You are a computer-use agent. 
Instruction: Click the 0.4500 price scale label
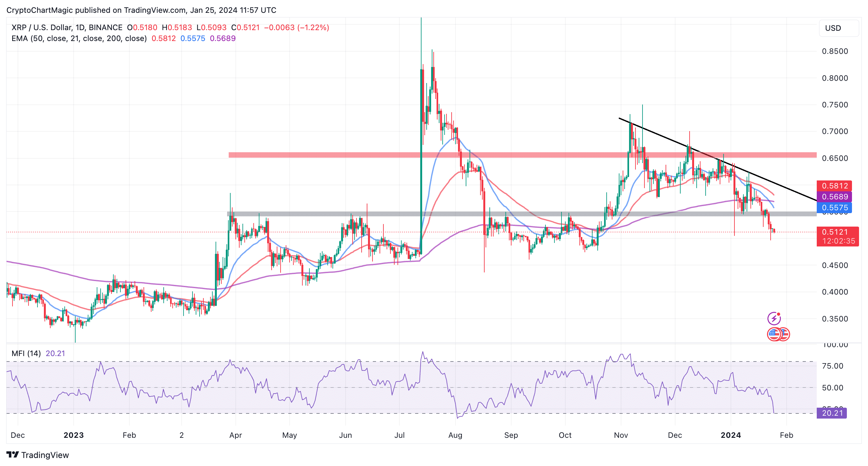pos(835,265)
